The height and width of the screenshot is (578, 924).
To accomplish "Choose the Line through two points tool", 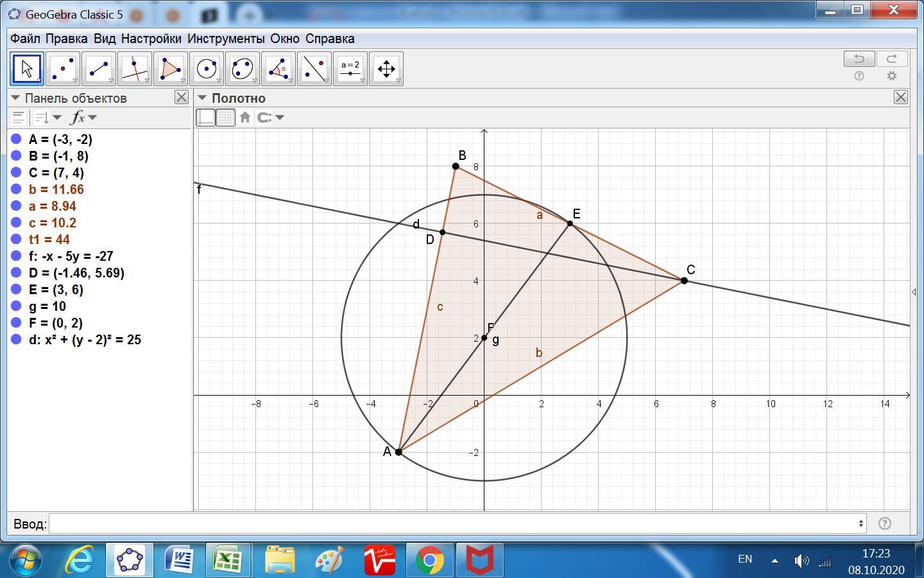I will click(x=99, y=69).
